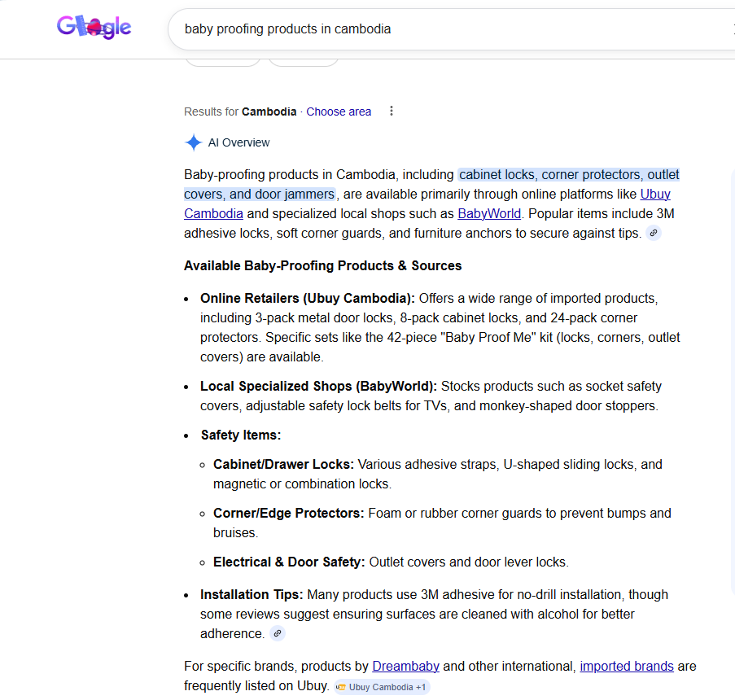Click the 'AI Overview' label
Viewport: 735px width, 700px height.
[238, 142]
